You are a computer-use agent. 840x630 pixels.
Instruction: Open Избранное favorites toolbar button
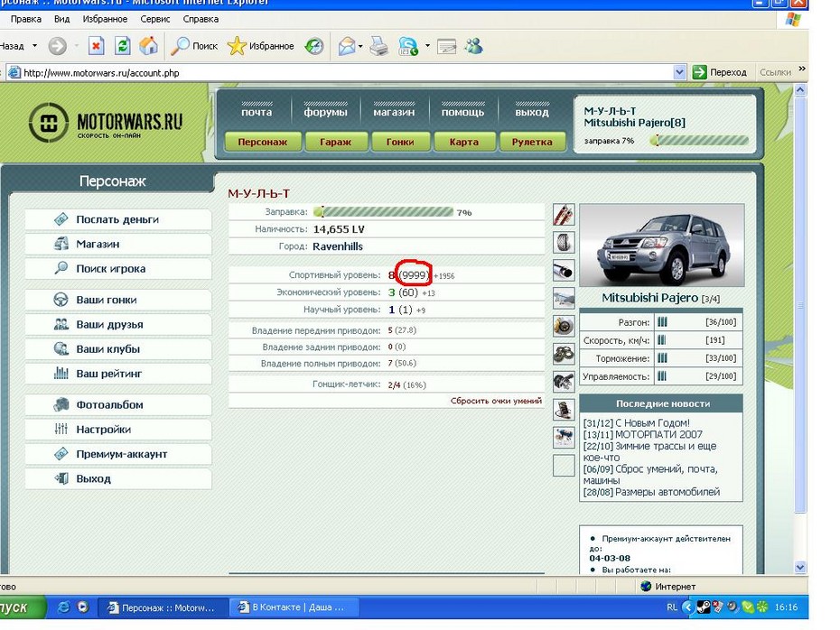pyautogui.click(x=260, y=46)
